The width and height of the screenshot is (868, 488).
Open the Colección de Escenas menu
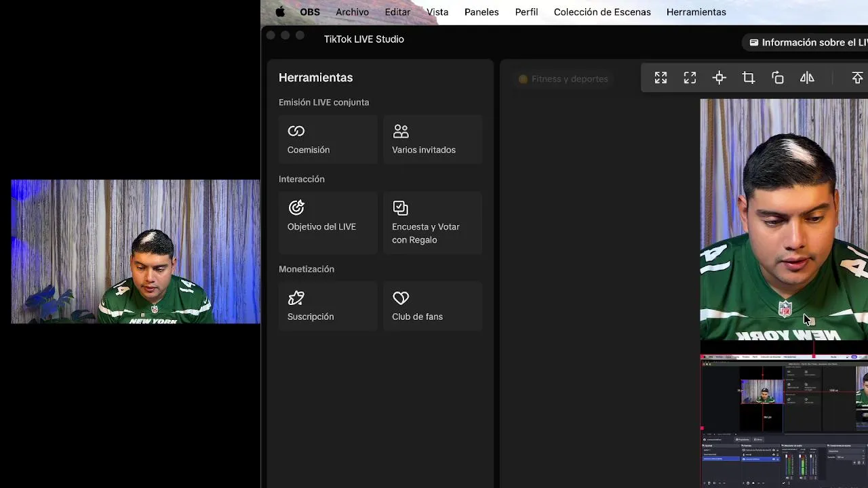[602, 12]
